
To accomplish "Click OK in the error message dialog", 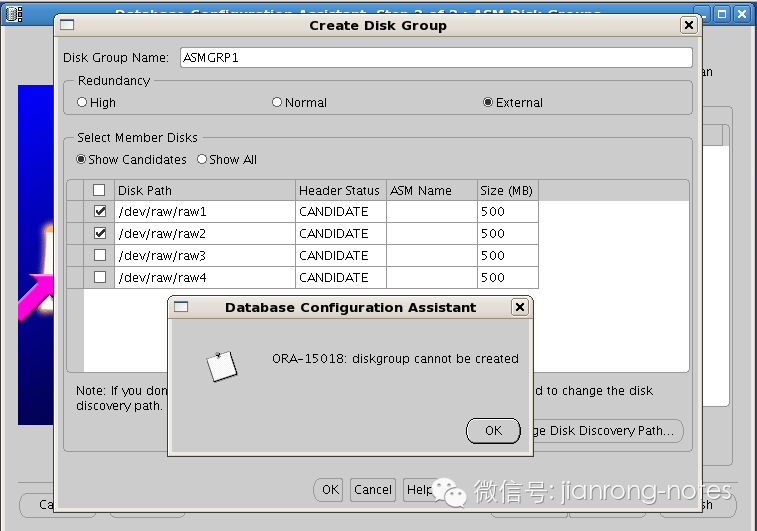I will [x=493, y=431].
